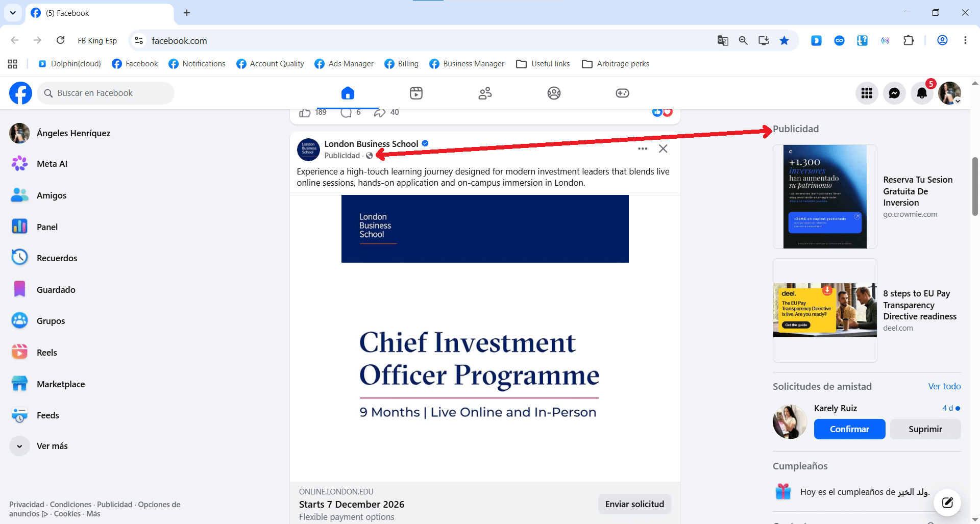Viewport: 980px width, 524px height.
Task: Open a new browser tab
Action: (x=187, y=13)
